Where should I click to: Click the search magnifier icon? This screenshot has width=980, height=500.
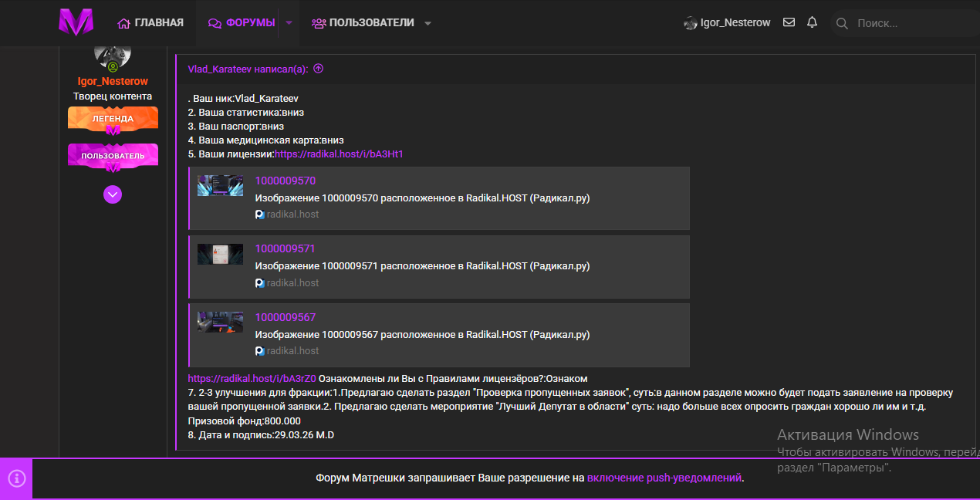[843, 23]
